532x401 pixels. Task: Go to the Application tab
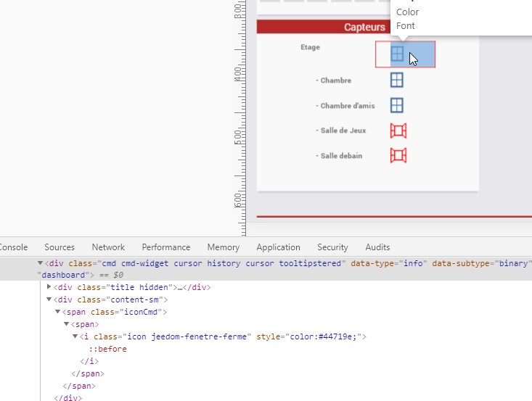(278, 247)
